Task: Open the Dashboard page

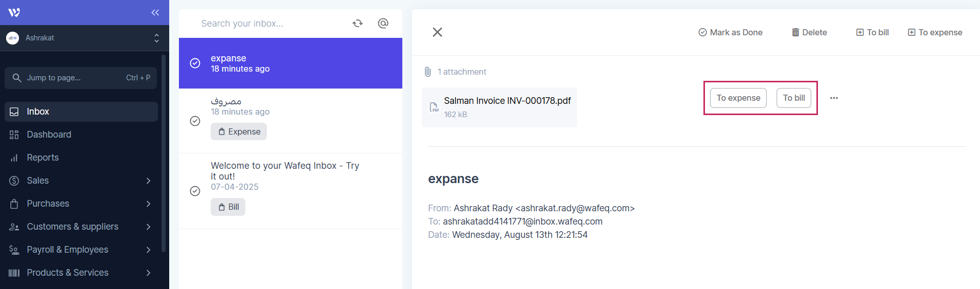Action: [x=49, y=135]
